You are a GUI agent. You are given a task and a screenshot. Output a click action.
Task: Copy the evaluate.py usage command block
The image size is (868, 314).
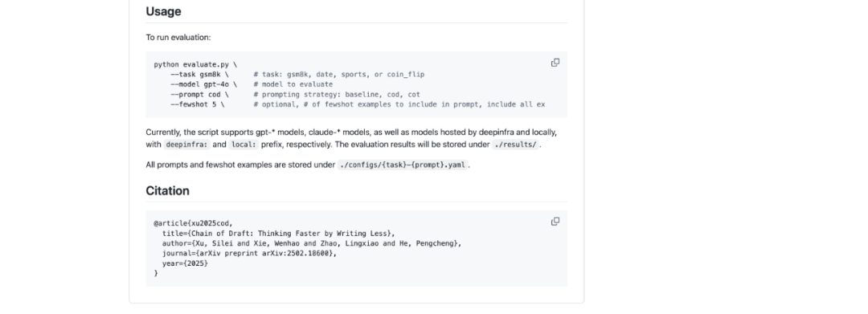pos(555,63)
